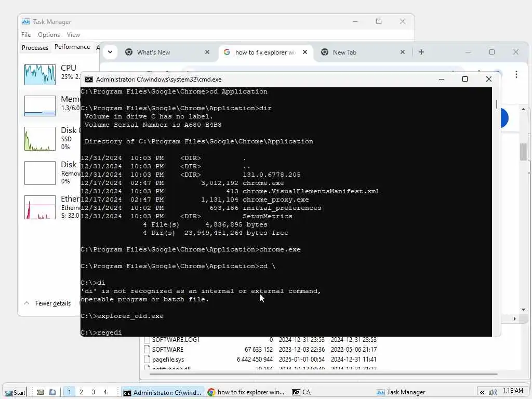The image size is (532, 399).
Task: Click the Chrome horizontal scroll-right arrow
Action: coord(515,318)
